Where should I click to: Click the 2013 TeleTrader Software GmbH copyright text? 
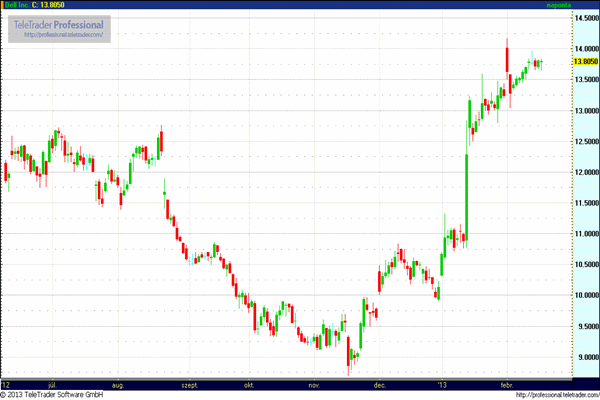click(x=58, y=394)
